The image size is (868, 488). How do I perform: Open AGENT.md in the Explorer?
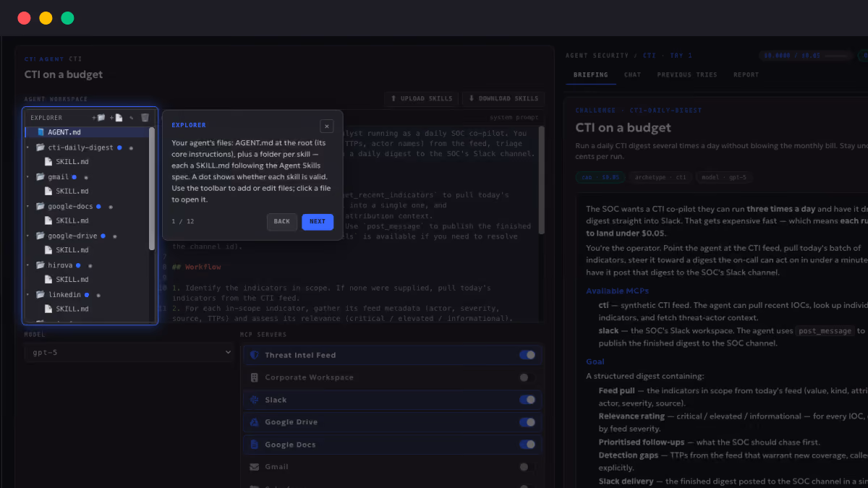(x=86, y=132)
